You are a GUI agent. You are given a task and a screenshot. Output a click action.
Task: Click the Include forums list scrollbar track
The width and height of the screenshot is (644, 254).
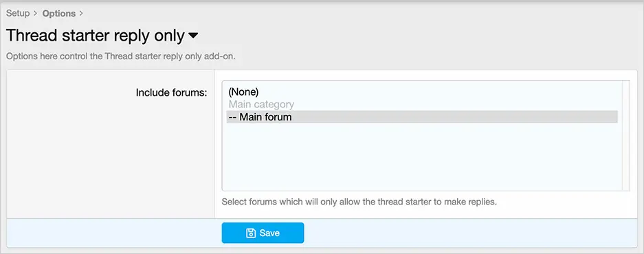pos(626,136)
